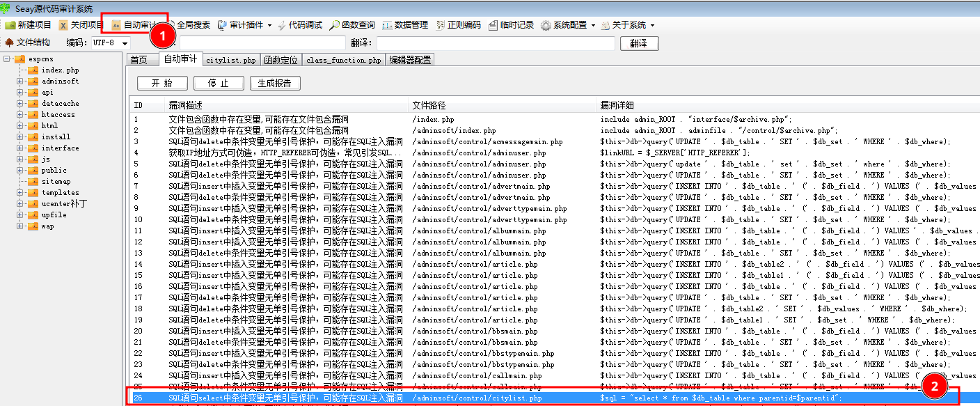Click the 新建项目 (New Project) toolbar icon
980x406 pixels.
[10, 25]
